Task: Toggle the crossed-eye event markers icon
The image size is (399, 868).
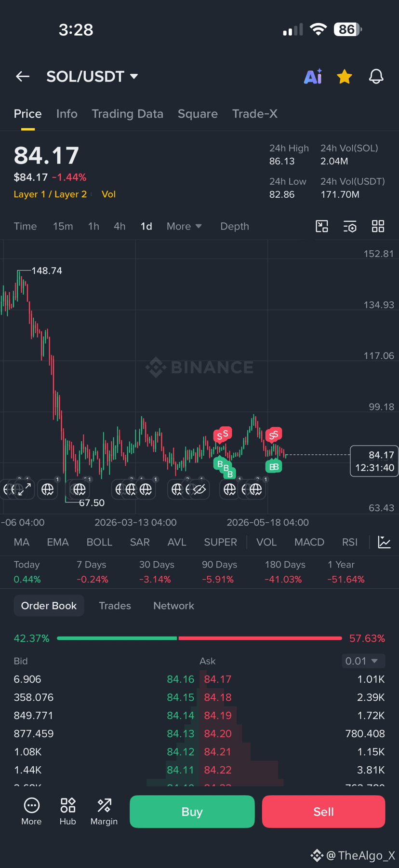Action: tap(199, 489)
